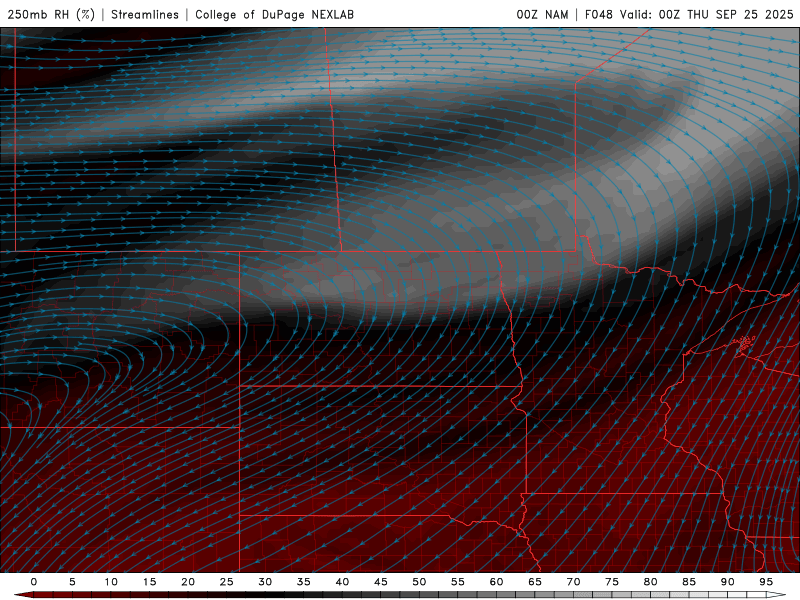Click the colorbar value "90"

coord(728,582)
